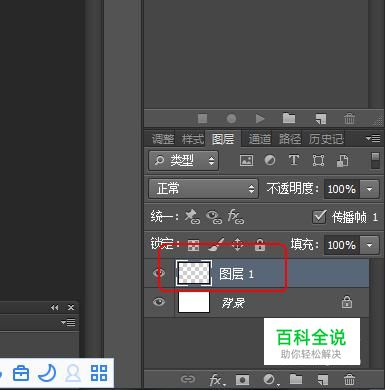Screen dimensions: 385x390
Task: Click the four-squares grid icon
Action: coord(99,373)
